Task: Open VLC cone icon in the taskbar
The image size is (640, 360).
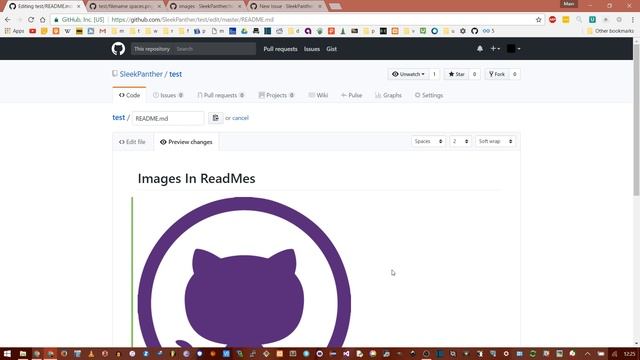Action: pyautogui.click(x=91, y=353)
